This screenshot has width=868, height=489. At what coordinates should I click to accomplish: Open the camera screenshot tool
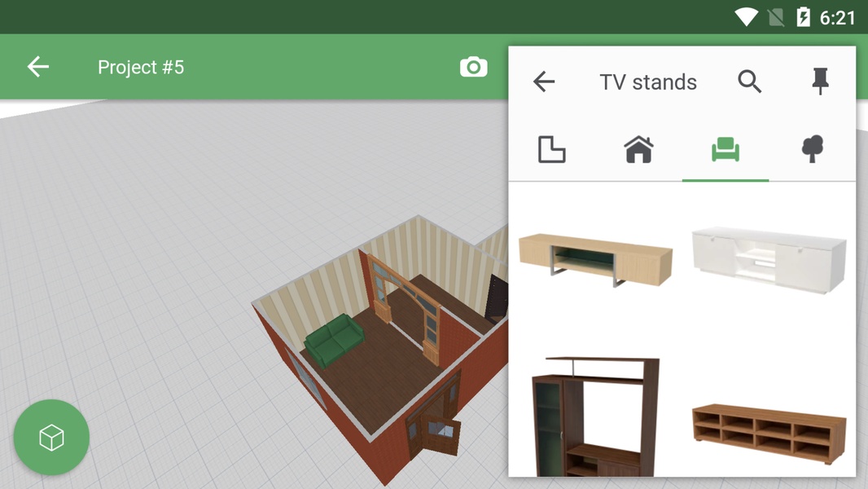473,67
